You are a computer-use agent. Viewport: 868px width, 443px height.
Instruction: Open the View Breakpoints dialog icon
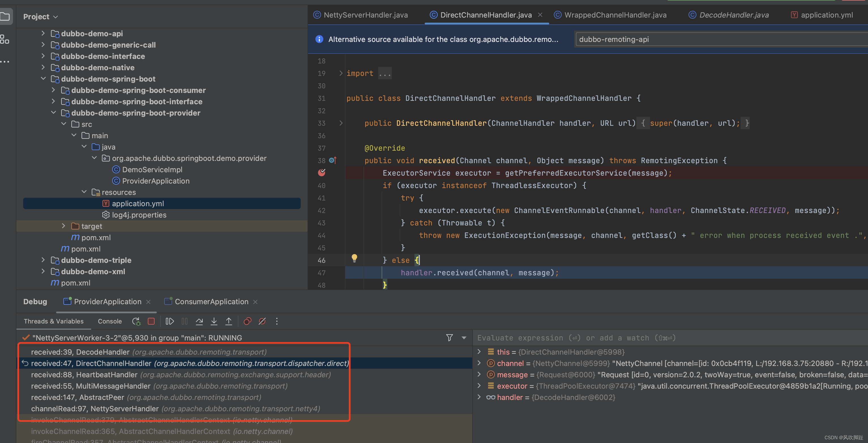pyautogui.click(x=247, y=321)
